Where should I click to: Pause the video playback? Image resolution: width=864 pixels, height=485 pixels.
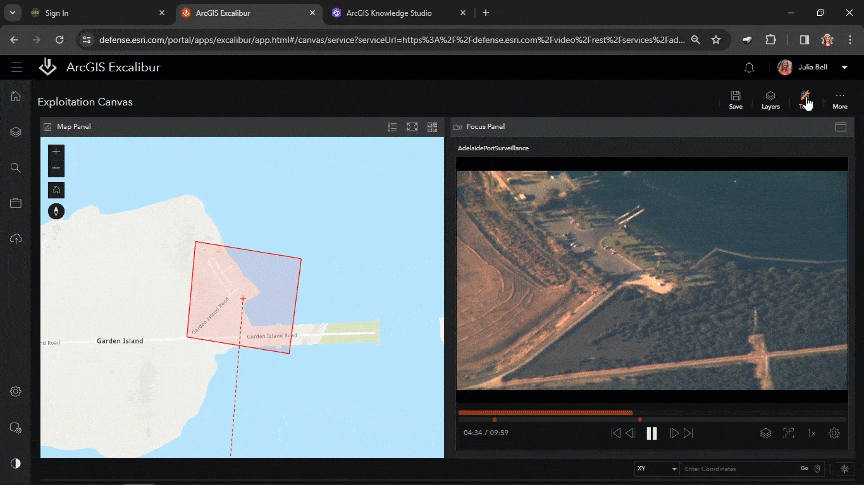[x=652, y=433]
